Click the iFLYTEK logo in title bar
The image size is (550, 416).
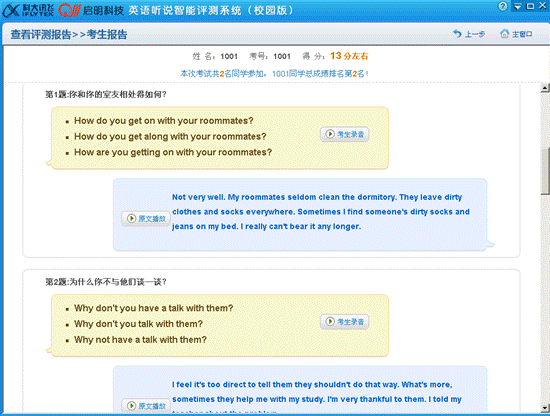(28, 10)
